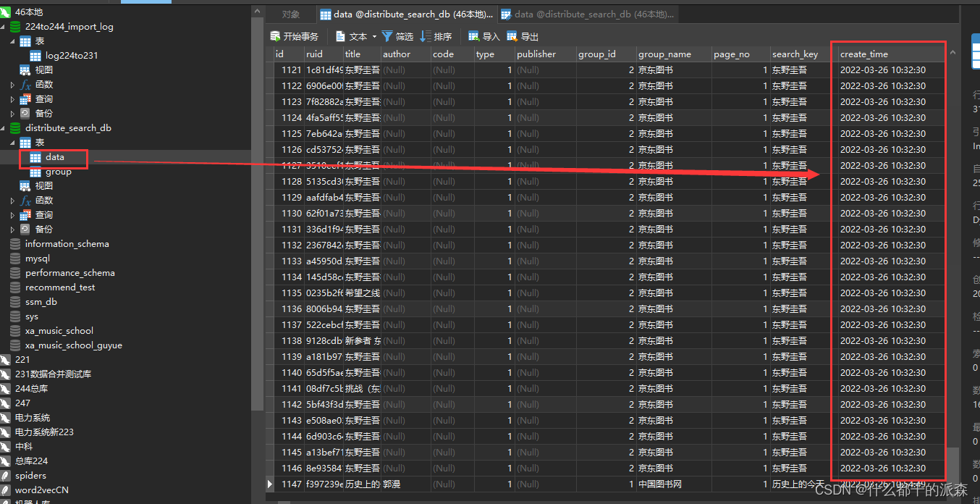980x504 pixels.
Task: Expand 函数 under 224to244_import_log
Action: [13, 84]
